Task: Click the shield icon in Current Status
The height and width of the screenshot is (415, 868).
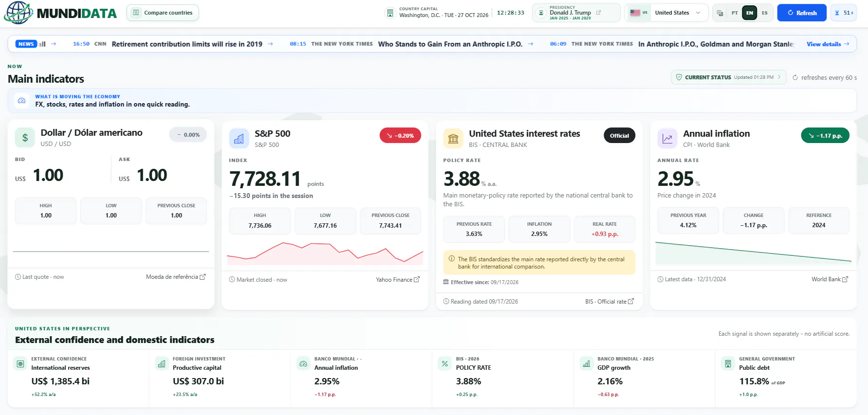Action: (679, 77)
